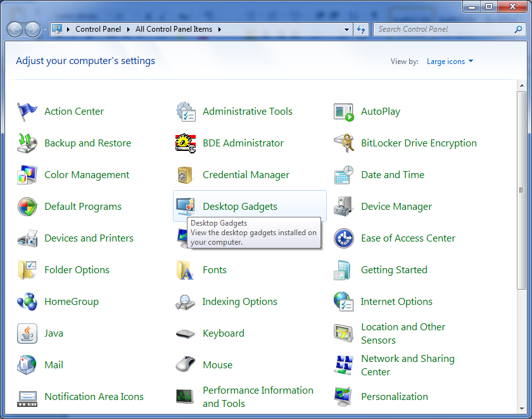
Task: Open the Color Management icon
Action: click(x=27, y=175)
